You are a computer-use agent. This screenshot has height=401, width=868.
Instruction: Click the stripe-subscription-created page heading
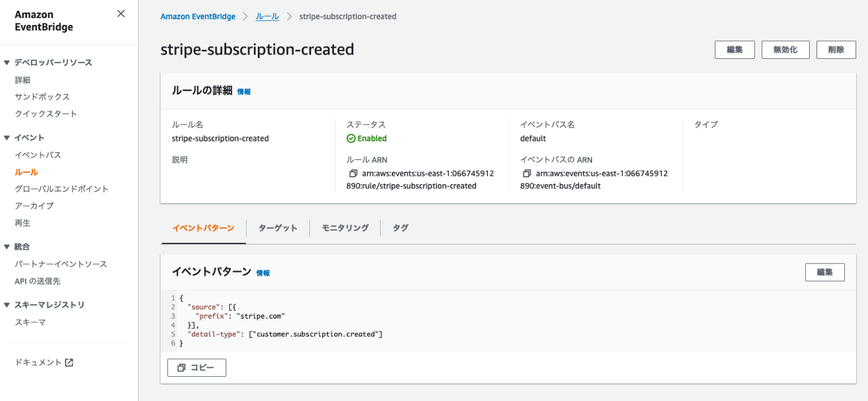click(x=257, y=50)
